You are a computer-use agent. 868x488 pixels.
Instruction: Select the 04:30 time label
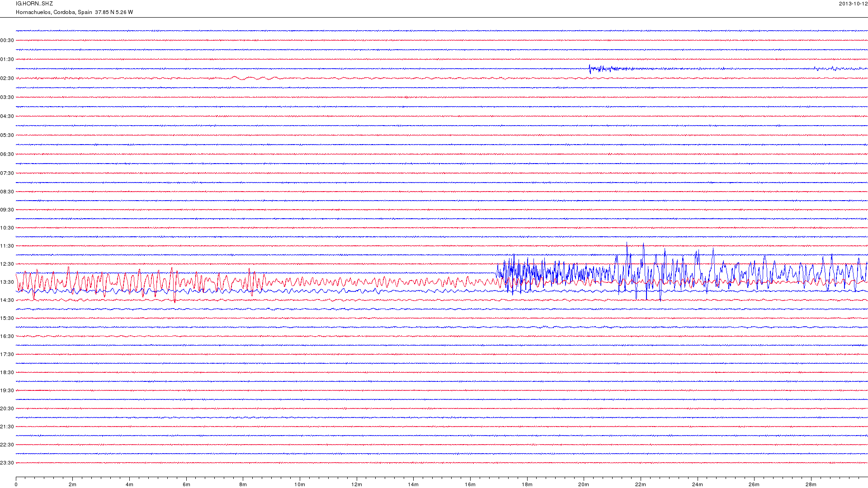point(7,116)
